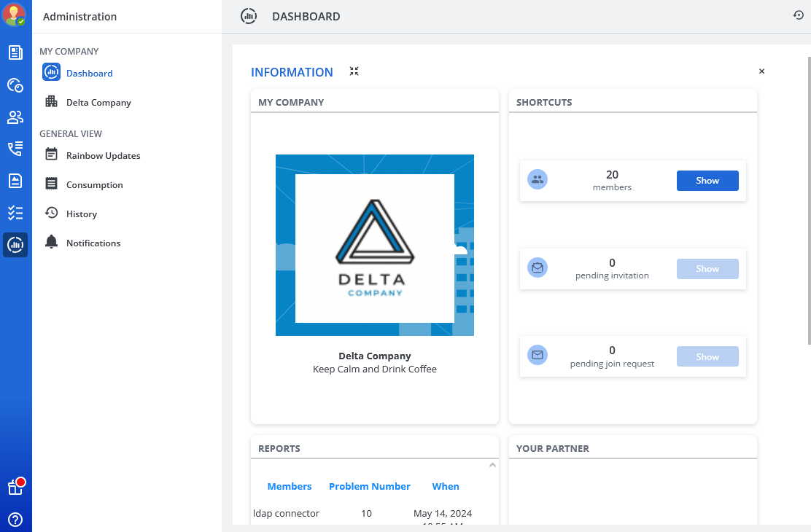Click the checklist tasks icon in sidebar

point(15,213)
